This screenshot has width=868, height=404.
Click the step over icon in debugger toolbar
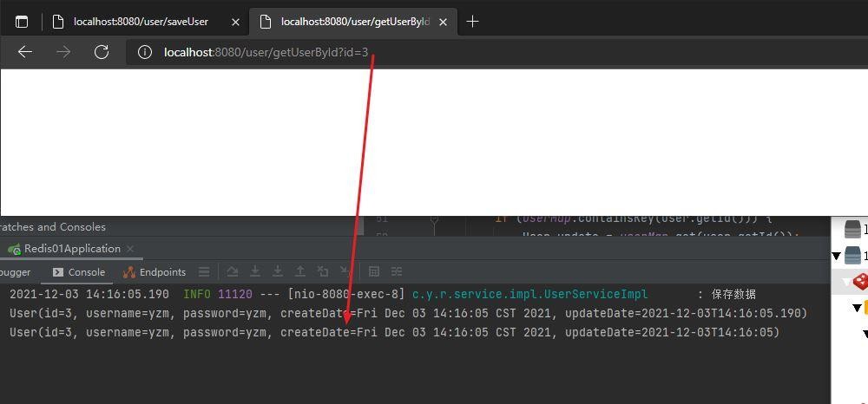233,272
